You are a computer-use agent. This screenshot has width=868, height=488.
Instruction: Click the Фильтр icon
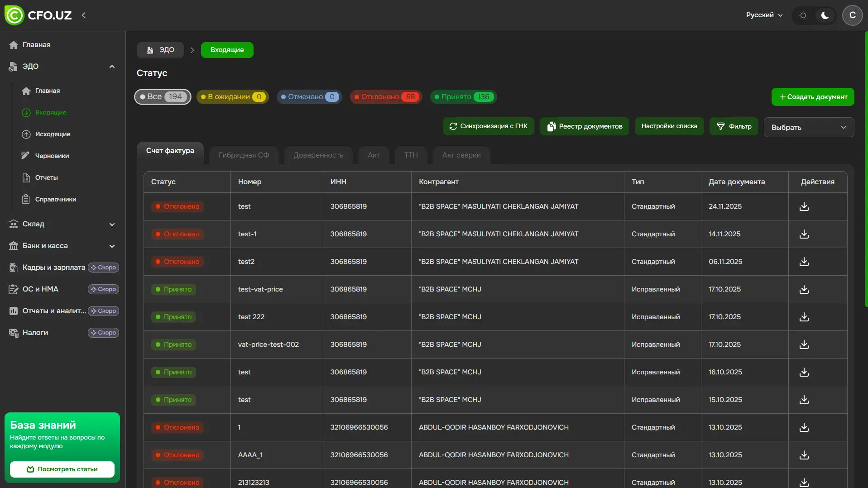coord(721,126)
